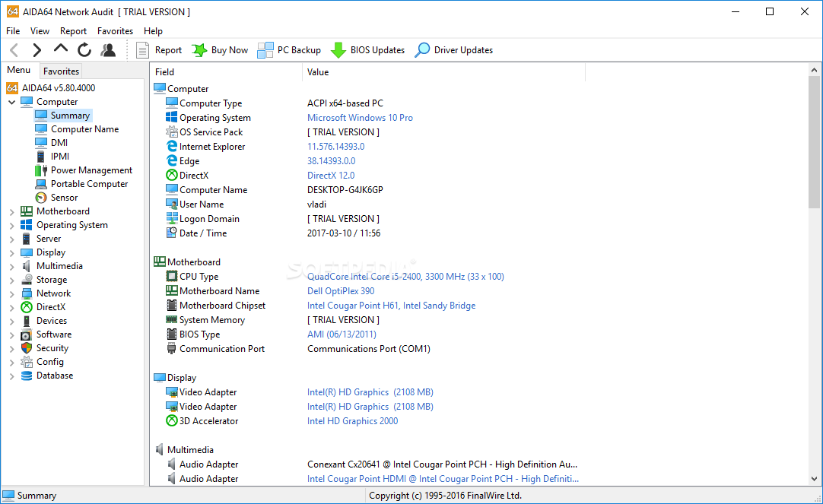Open the Favorites menu in menu bar
Image resolution: width=823 pixels, height=504 pixels.
(115, 31)
